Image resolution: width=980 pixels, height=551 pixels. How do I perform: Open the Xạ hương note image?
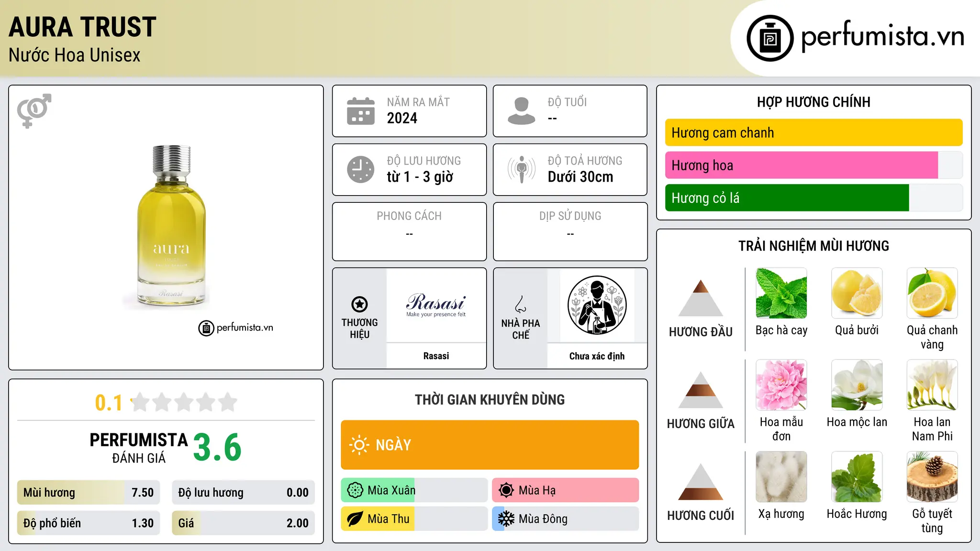(x=781, y=477)
